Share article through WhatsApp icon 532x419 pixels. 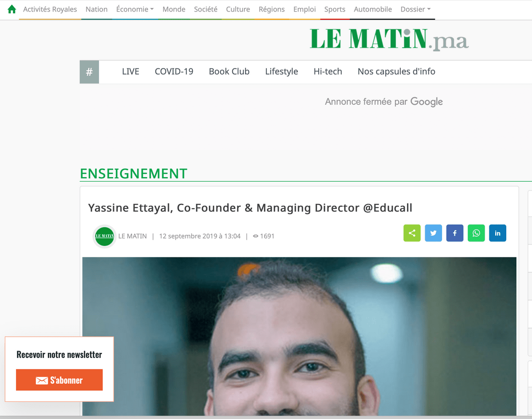[x=476, y=233]
